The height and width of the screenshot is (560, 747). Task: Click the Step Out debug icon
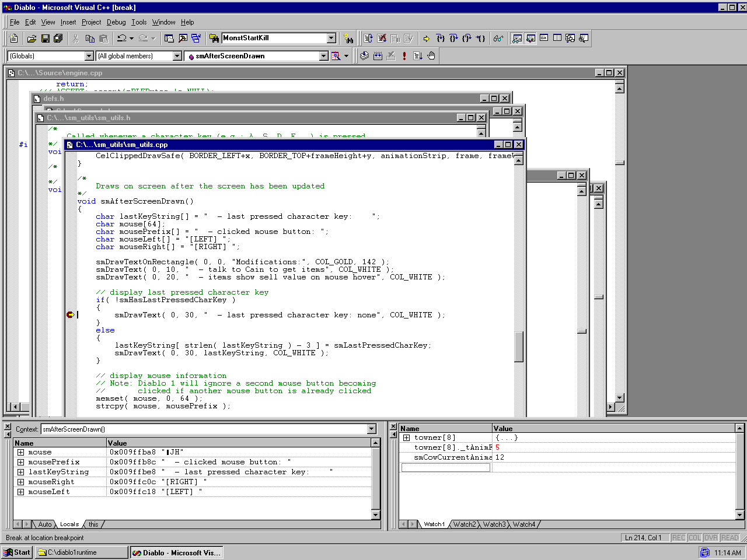[x=467, y=38]
